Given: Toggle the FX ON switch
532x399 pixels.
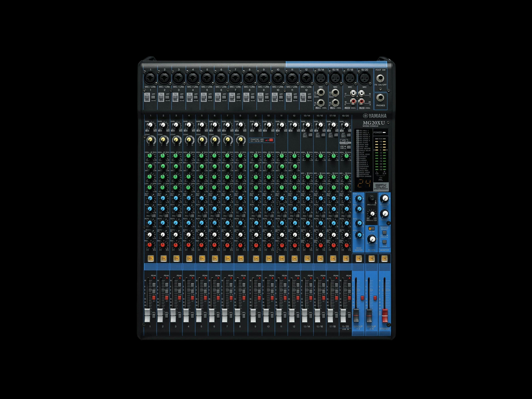Looking at the screenshot, I should click(x=372, y=228).
